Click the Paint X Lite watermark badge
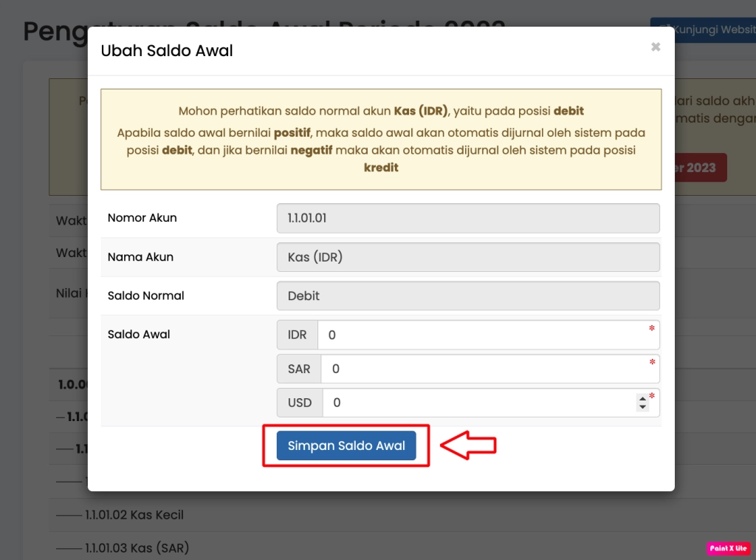Image resolution: width=756 pixels, height=560 pixels. click(x=728, y=547)
